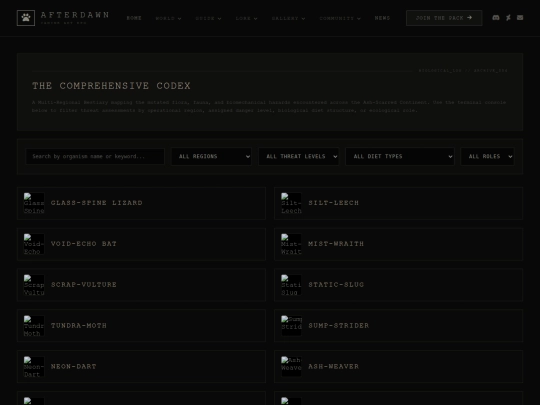Click the Ash-Weaver thumbnail image
The width and height of the screenshot is (540, 405).
(x=291, y=367)
